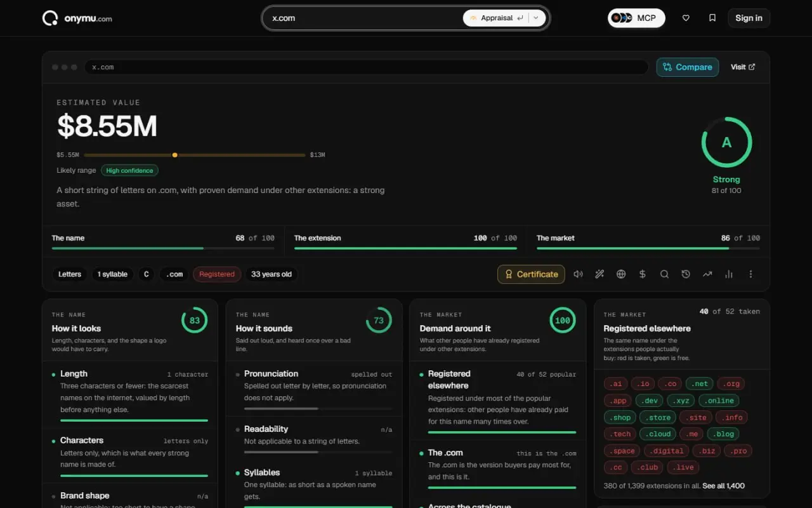
Task: Click the dollar sign icon
Action: (643, 274)
